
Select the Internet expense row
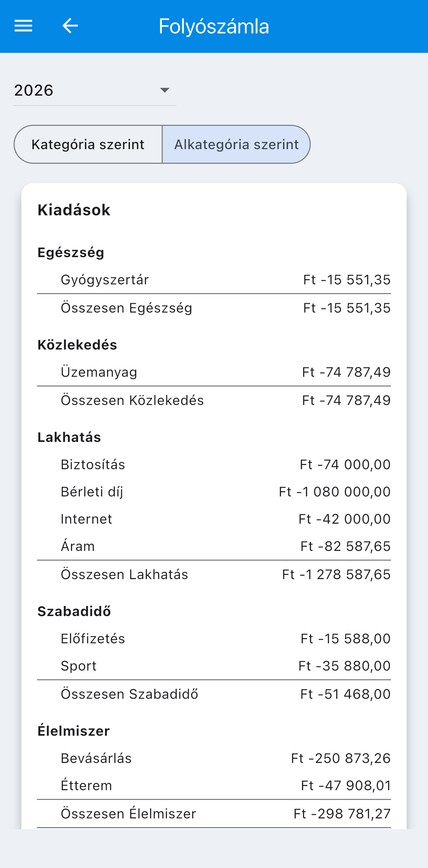click(x=214, y=519)
